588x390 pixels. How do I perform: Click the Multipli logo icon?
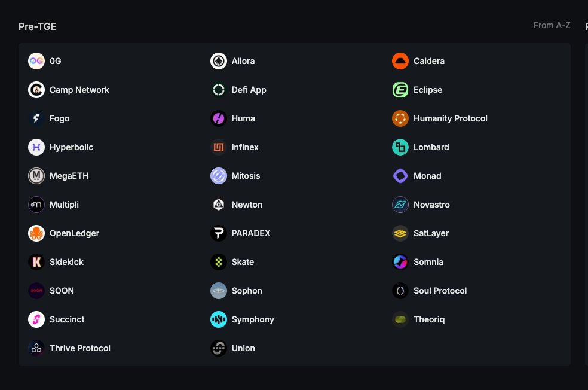pos(36,205)
